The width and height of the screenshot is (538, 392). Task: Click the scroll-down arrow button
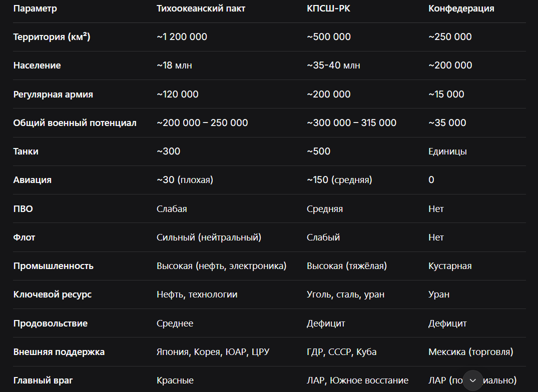pyautogui.click(x=472, y=380)
